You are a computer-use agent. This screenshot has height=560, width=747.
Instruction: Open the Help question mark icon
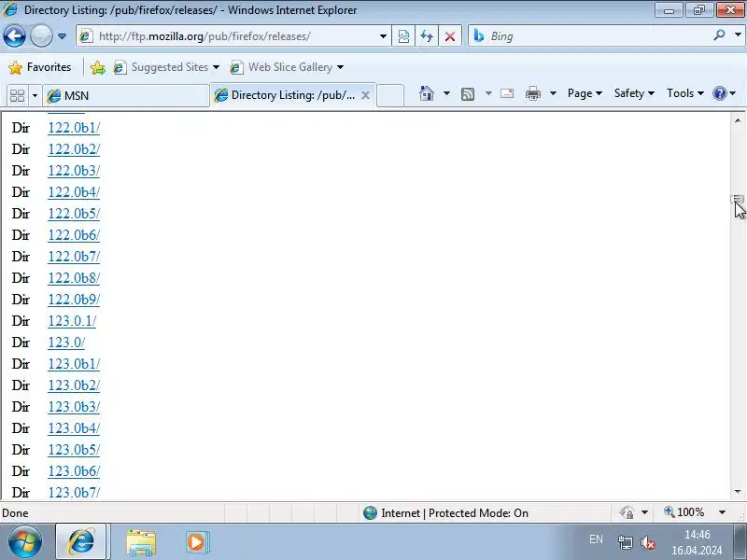click(719, 93)
